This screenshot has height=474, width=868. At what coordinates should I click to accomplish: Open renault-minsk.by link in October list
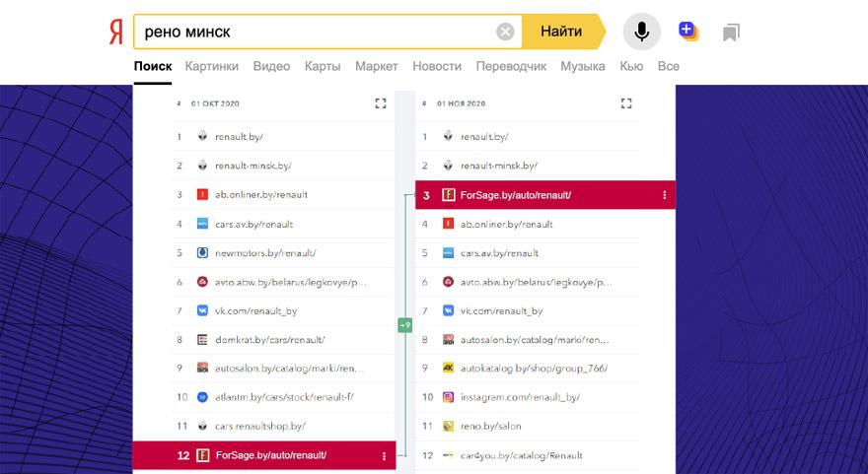(x=253, y=166)
